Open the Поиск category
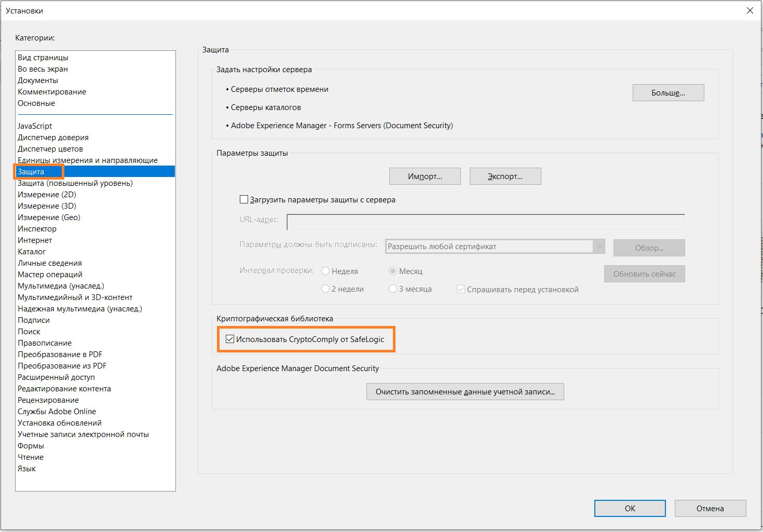 click(96, 332)
